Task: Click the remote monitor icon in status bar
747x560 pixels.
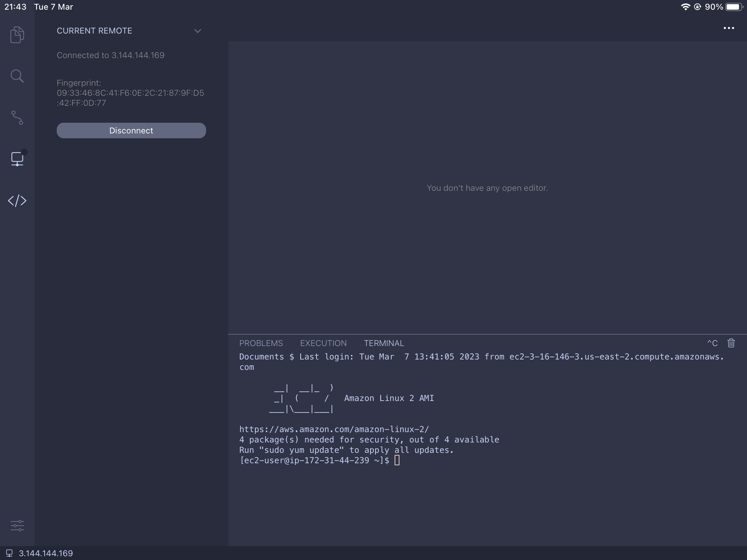Action: (9, 553)
